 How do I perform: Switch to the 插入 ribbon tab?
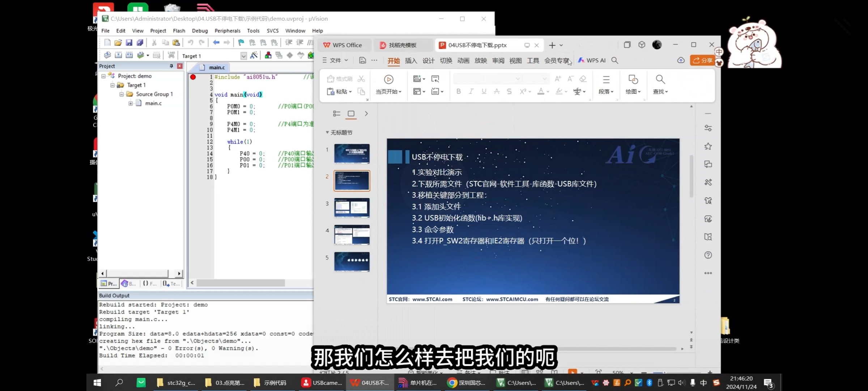coord(410,60)
